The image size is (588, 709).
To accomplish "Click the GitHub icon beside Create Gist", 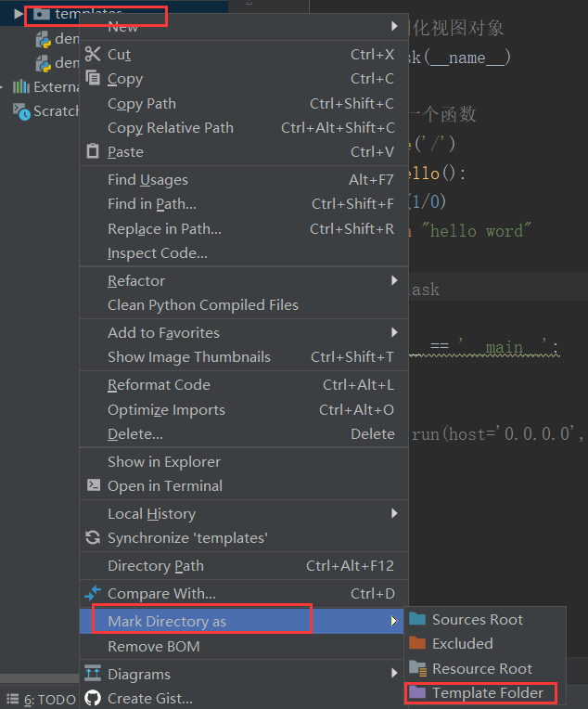I will click(93, 698).
